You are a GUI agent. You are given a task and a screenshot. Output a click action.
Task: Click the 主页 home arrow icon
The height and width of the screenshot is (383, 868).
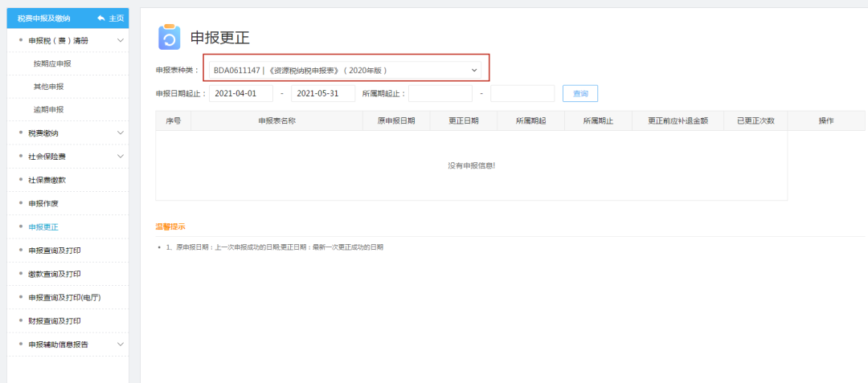click(100, 18)
